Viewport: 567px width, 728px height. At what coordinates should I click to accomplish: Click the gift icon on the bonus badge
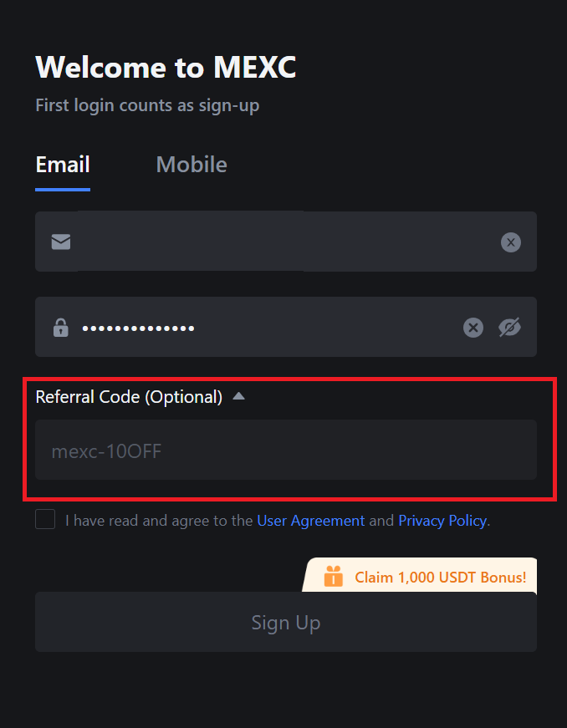tap(334, 576)
